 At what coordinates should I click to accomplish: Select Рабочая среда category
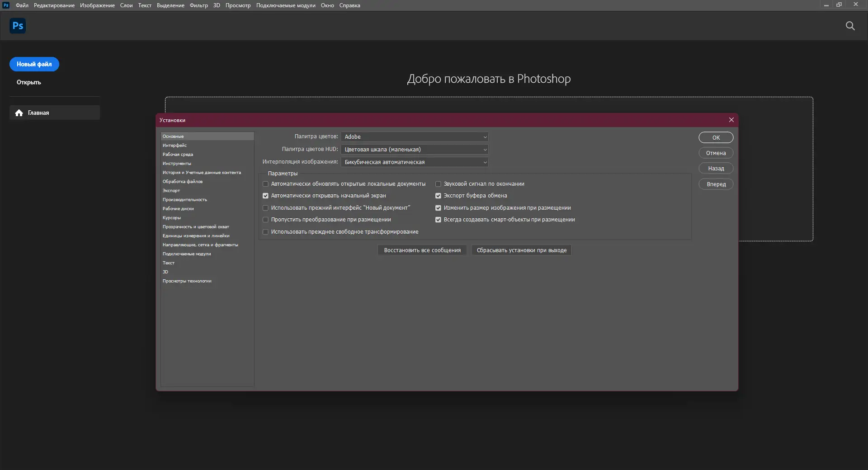tap(207, 154)
